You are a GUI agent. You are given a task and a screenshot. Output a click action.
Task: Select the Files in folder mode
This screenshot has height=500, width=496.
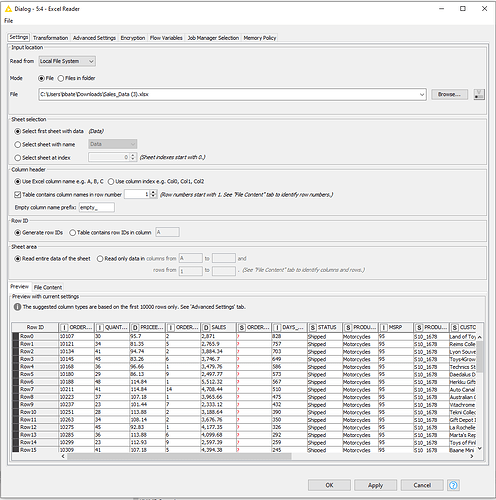click(x=61, y=78)
